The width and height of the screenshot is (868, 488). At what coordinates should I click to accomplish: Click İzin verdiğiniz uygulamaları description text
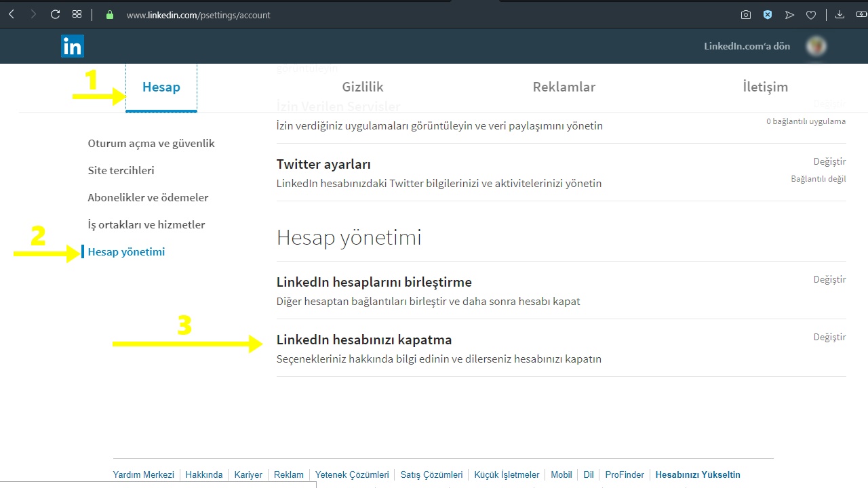[x=439, y=125]
